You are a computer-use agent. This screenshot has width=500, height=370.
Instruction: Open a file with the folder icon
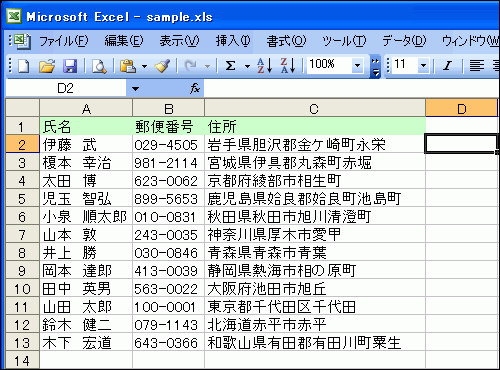(47, 66)
